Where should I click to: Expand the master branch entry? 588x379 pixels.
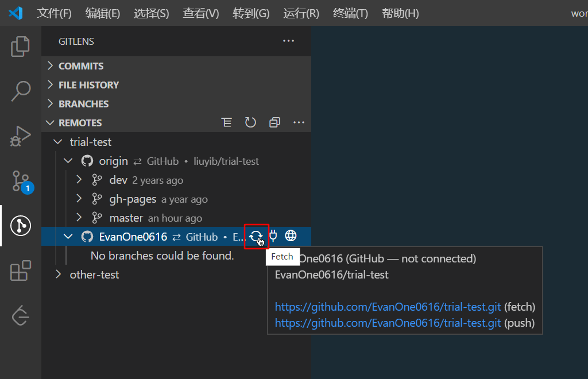pos(79,218)
